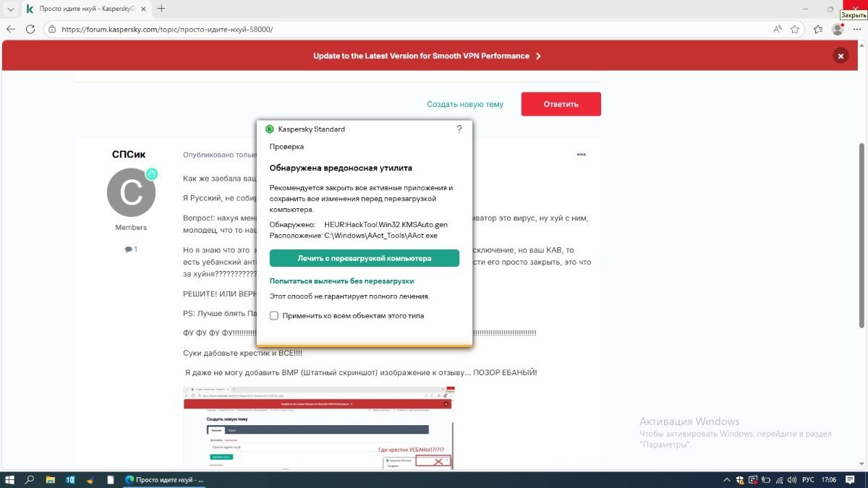
Task: Open the blank document taskbar icon
Action: (110, 479)
